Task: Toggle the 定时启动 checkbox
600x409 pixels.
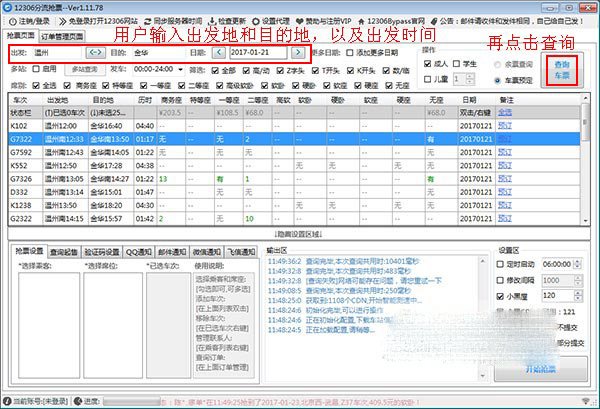Action: pyautogui.click(x=503, y=263)
